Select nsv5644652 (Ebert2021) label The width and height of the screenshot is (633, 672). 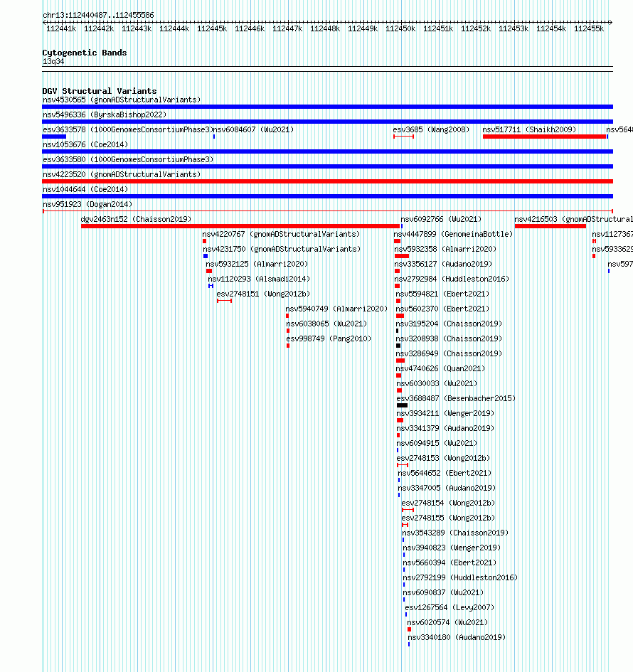(x=445, y=473)
